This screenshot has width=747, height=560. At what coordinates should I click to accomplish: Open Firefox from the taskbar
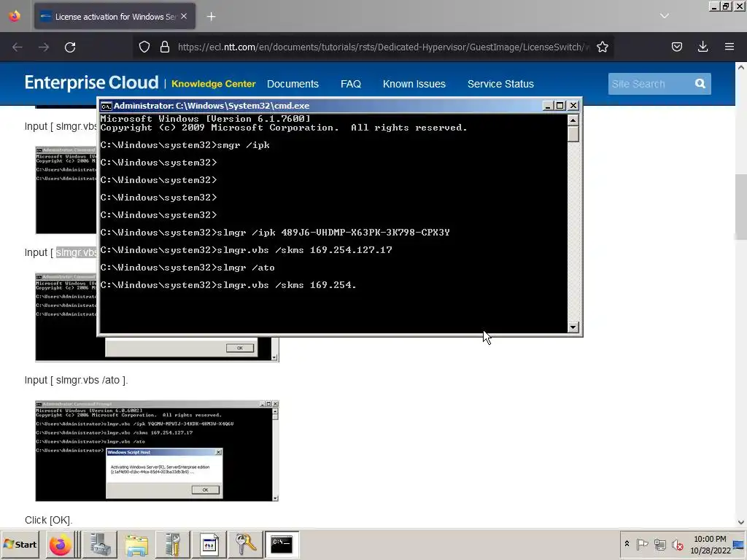tap(60, 544)
